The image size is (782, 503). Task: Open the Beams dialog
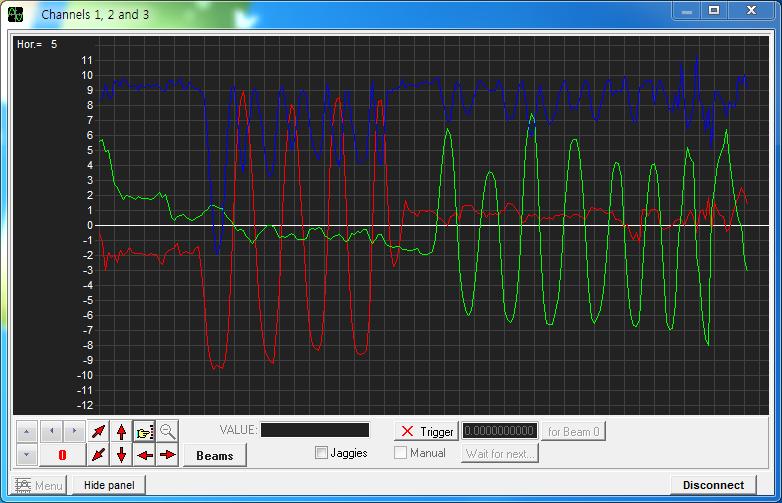[x=214, y=456]
